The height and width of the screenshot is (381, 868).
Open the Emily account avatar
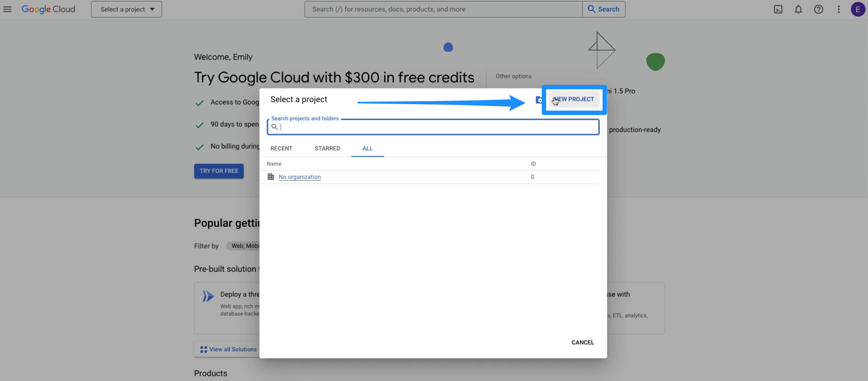pos(858,9)
